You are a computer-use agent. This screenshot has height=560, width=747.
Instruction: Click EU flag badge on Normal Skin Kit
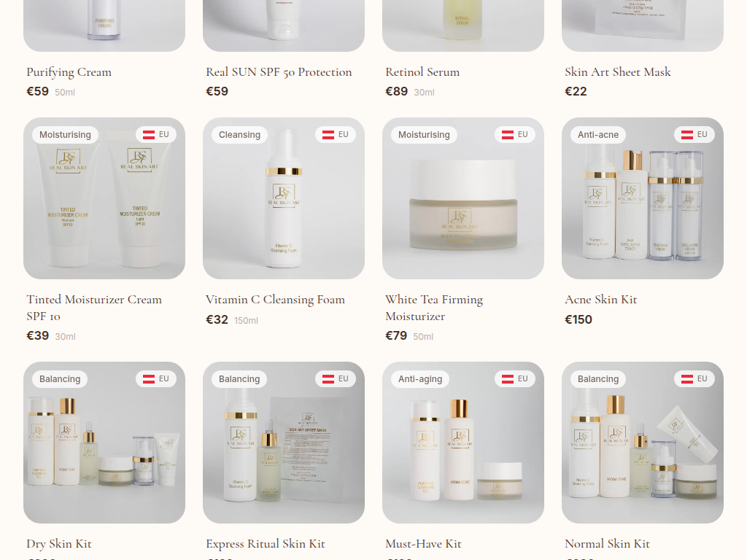pos(694,379)
